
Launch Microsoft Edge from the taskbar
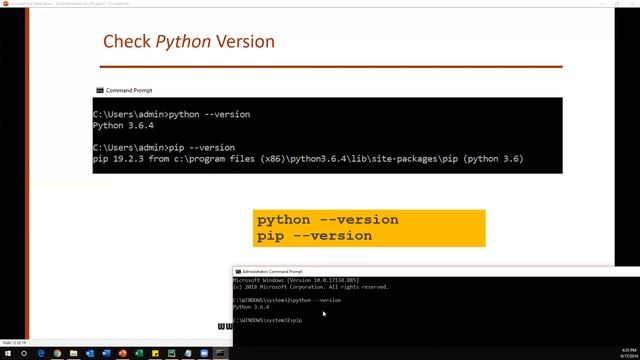[x=41, y=353]
